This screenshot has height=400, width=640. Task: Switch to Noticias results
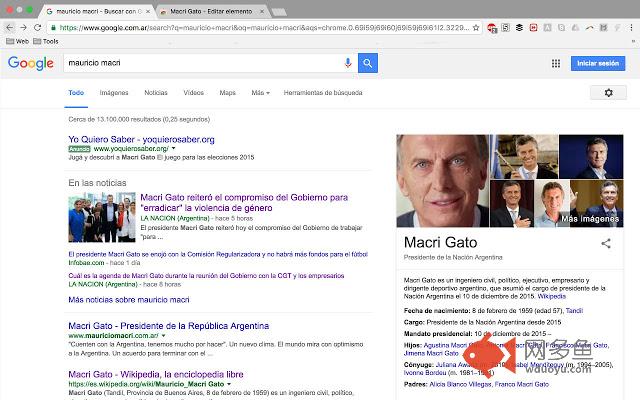tap(156, 93)
